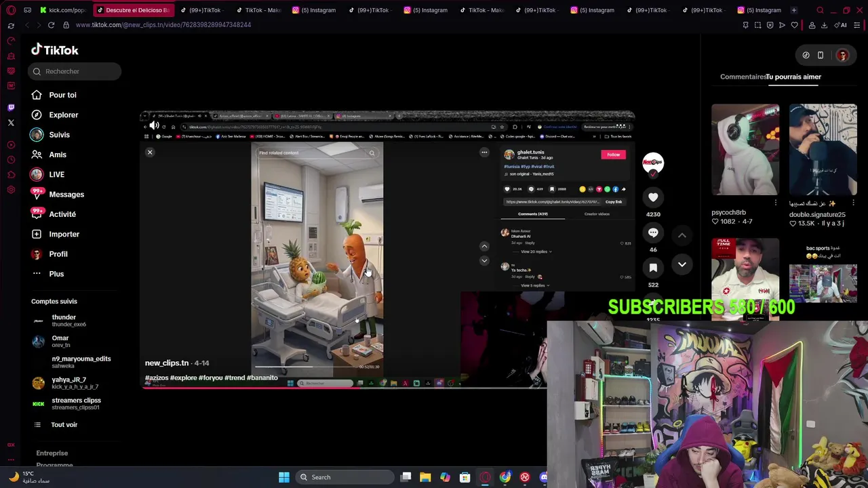868x488 pixels.
Task: Select the Tu pourrais aimer tab
Action: pyautogui.click(x=794, y=77)
